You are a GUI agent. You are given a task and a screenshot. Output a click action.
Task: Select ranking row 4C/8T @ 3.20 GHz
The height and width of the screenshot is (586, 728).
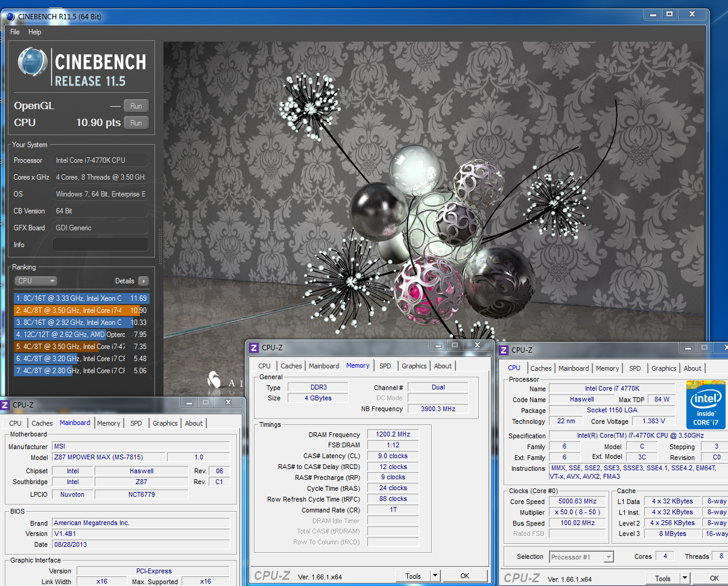(x=81, y=359)
